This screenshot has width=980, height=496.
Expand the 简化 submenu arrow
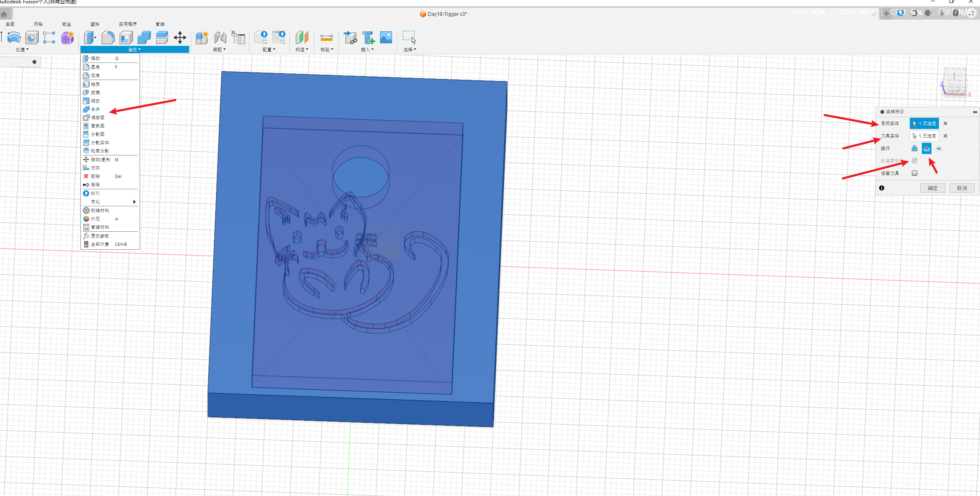point(134,202)
